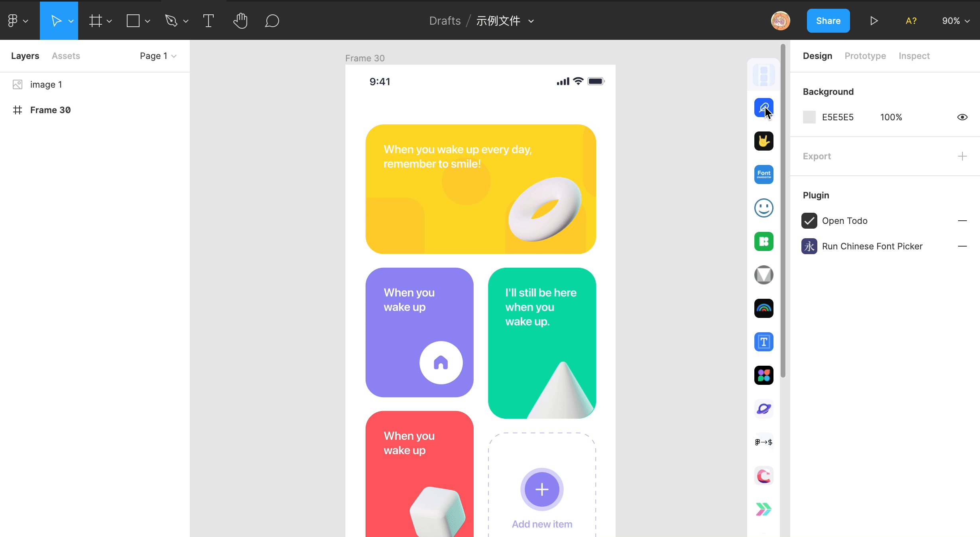Select the Comment tool
The image size is (980, 537).
tap(272, 21)
